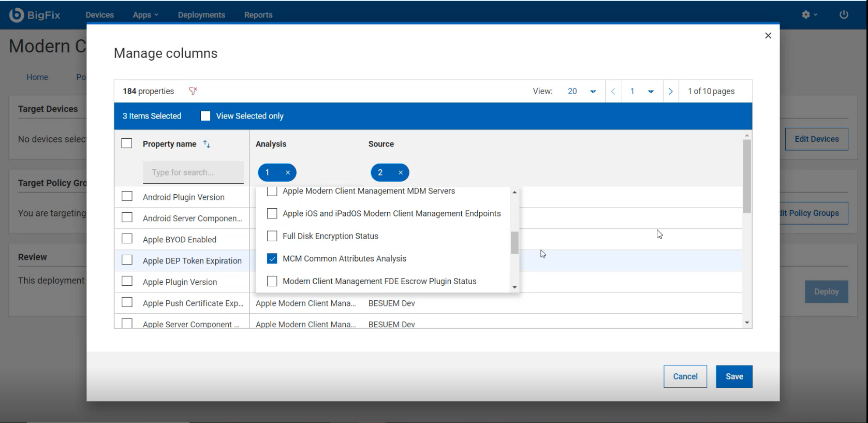Click the Property name sort arrows icon
868x423 pixels.
(x=207, y=144)
